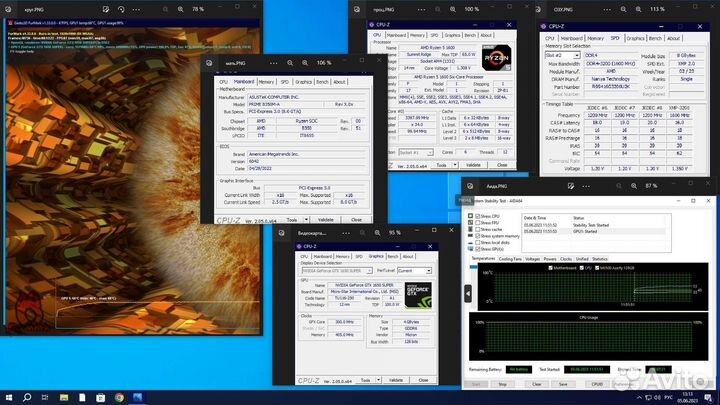Click Clear button in AIDA64 stability test
Image resolution: width=720 pixels, height=405 pixels.
pos(536,384)
